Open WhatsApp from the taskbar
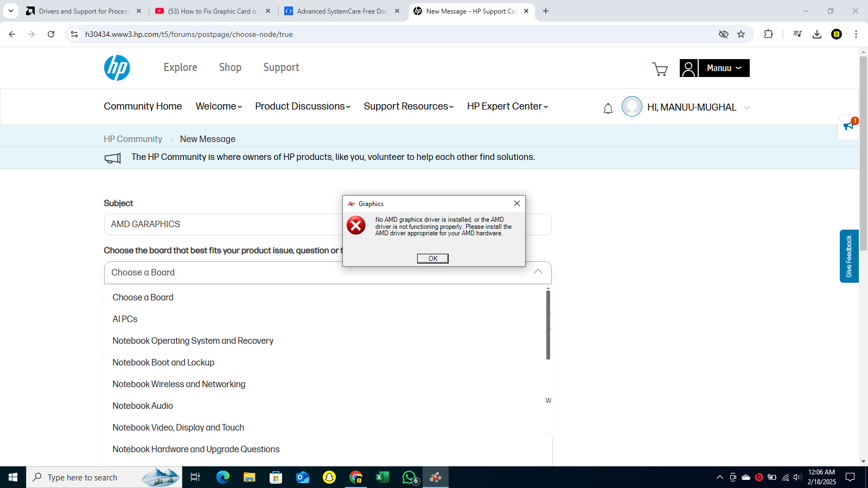The height and width of the screenshot is (488, 868). point(410,477)
